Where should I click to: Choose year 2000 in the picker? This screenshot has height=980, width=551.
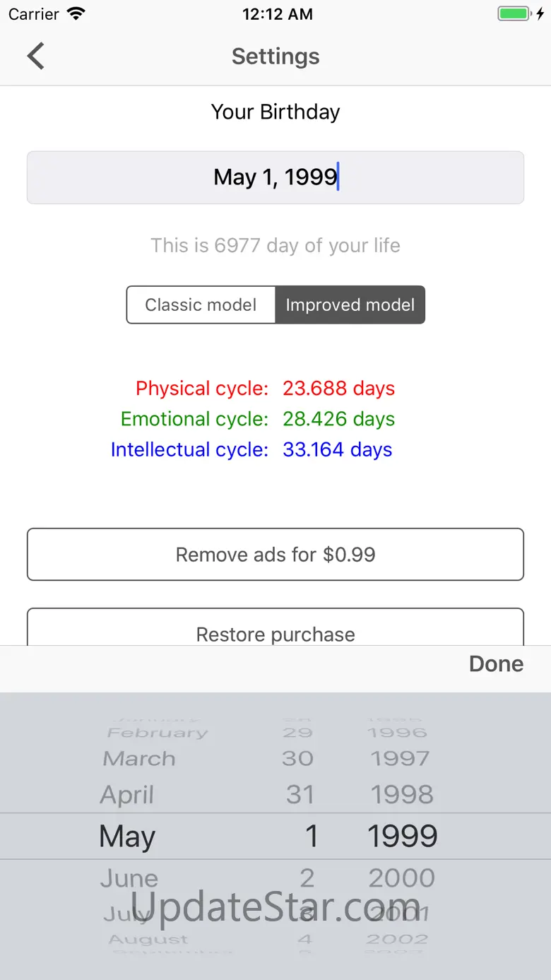[x=401, y=878]
